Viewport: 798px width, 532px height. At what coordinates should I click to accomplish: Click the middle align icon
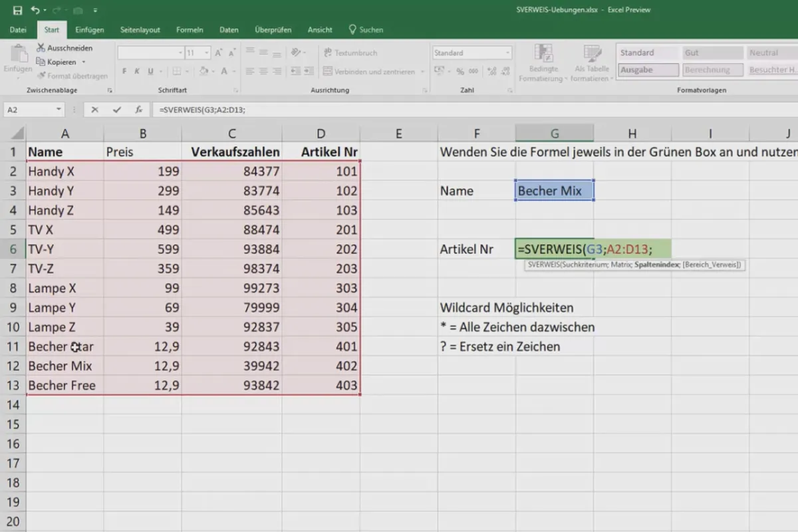264,53
